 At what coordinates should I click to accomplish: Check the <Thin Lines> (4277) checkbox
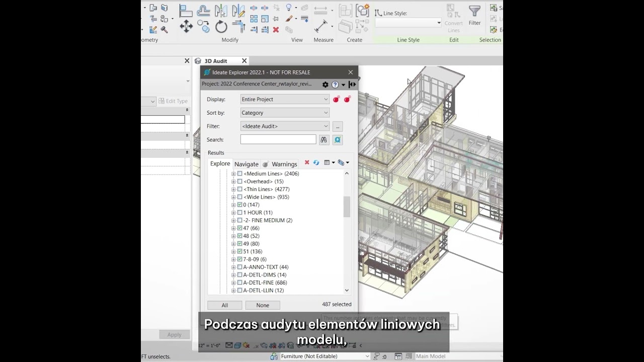(x=239, y=189)
